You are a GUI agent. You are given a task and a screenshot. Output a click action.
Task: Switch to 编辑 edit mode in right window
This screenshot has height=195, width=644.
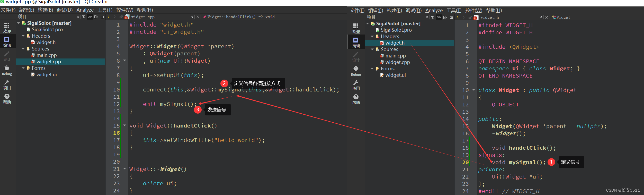pyautogui.click(x=356, y=43)
